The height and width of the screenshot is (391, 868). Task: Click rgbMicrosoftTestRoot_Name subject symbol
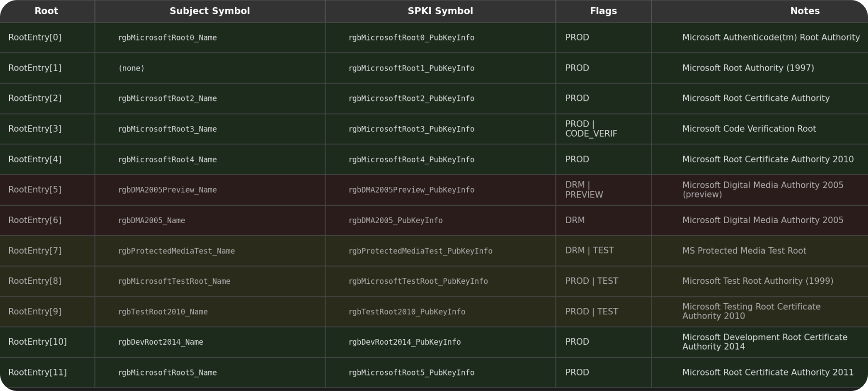click(x=174, y=281)
